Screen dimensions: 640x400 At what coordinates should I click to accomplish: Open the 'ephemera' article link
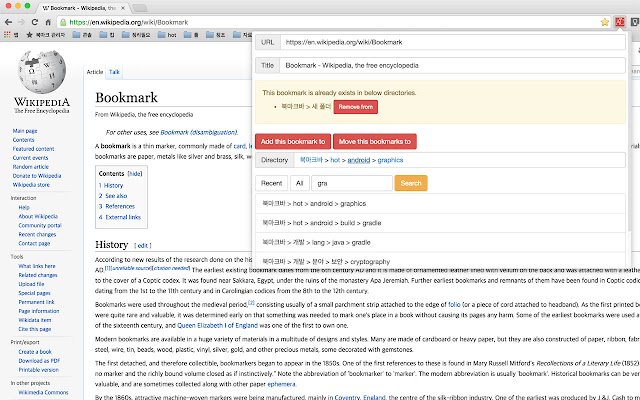[281, 384]
